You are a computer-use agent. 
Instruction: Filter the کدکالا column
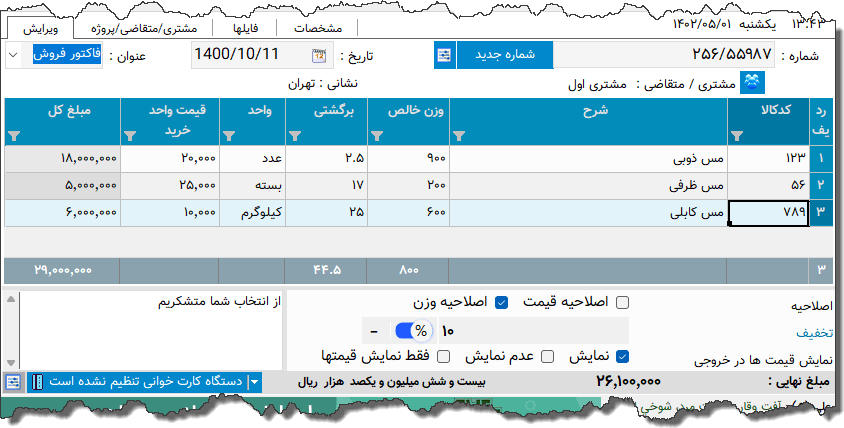(x=737, y=136)
